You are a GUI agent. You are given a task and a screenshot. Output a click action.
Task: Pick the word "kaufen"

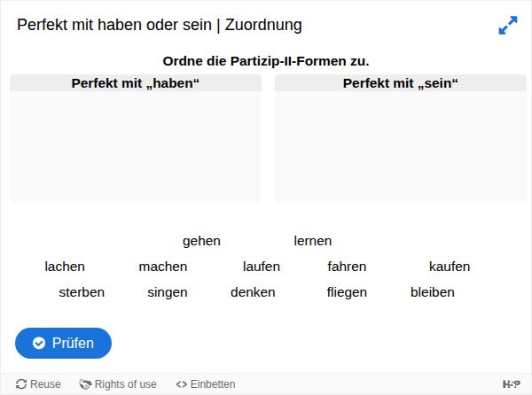click(450, 267)
